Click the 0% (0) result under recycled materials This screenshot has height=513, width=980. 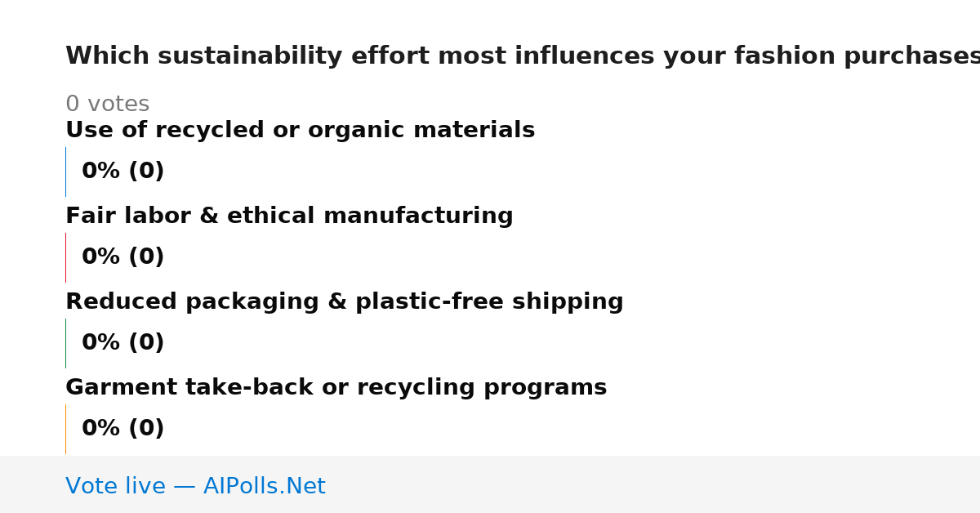[122, 172]
